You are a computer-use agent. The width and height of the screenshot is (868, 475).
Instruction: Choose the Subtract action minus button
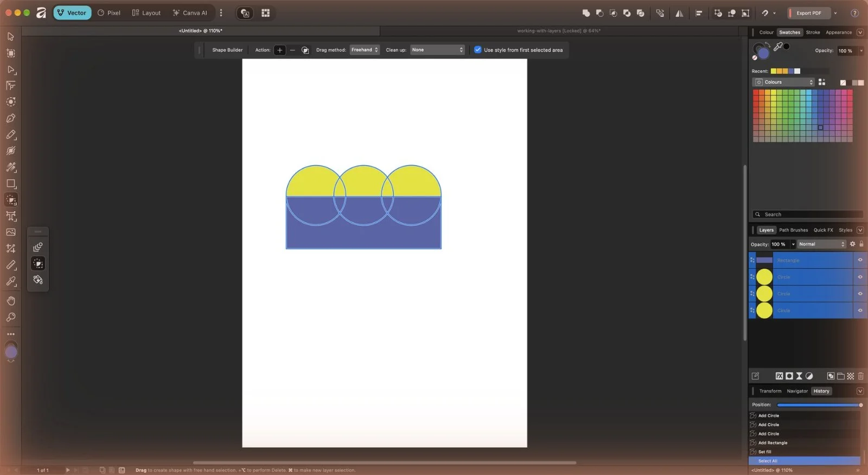pos(292,50)
